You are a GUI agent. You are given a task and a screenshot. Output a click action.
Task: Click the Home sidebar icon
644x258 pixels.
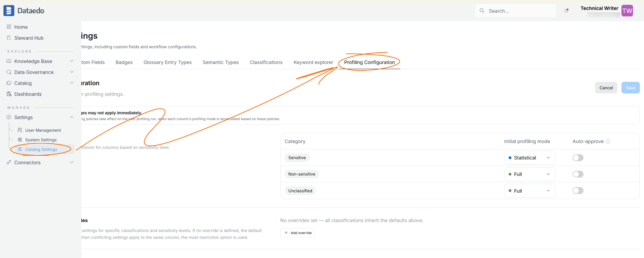pos(9,27)
